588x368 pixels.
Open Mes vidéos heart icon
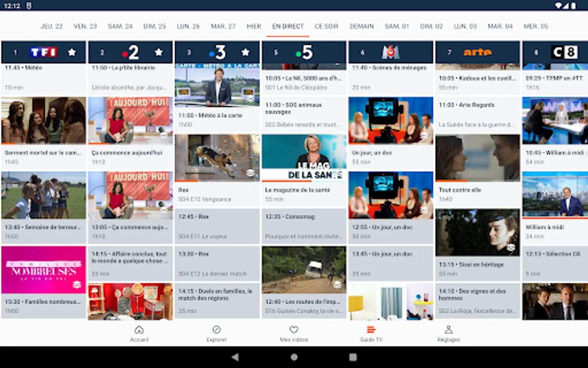[x=294, y=330]
